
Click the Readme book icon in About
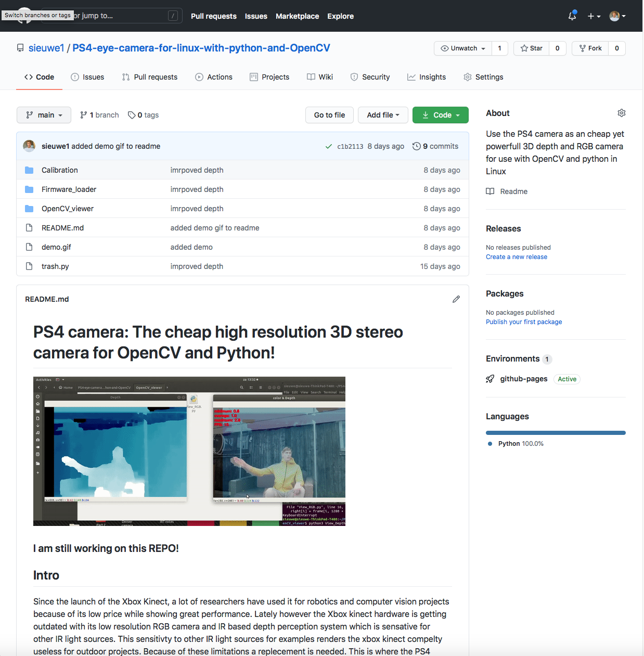coord(490,191)
